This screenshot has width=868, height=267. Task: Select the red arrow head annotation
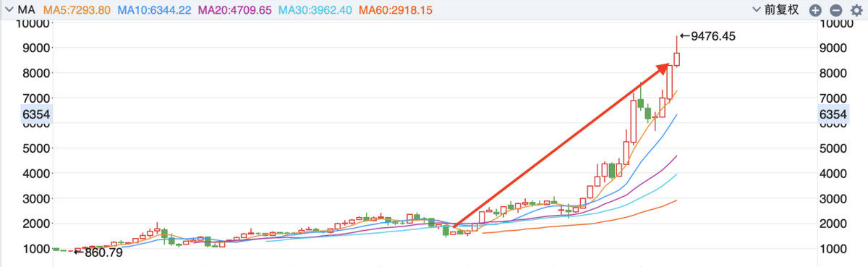point(662,67)
